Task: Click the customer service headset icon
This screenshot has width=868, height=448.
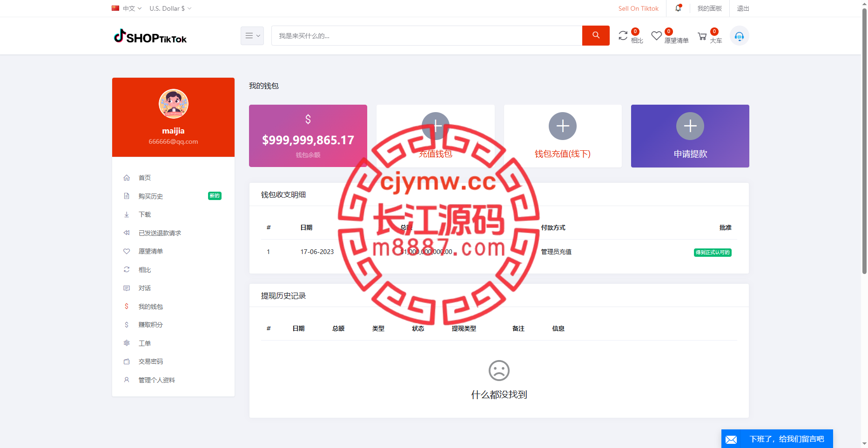Action: [739, 36]
